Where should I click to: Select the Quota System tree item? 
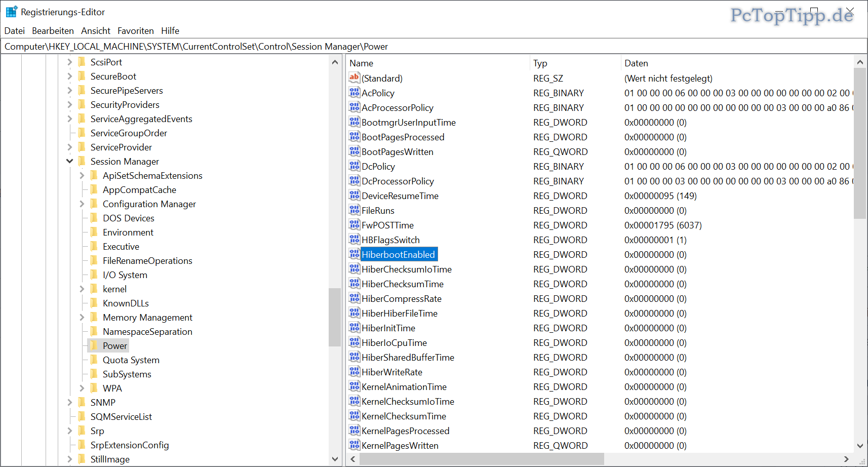tap(131, 360)
